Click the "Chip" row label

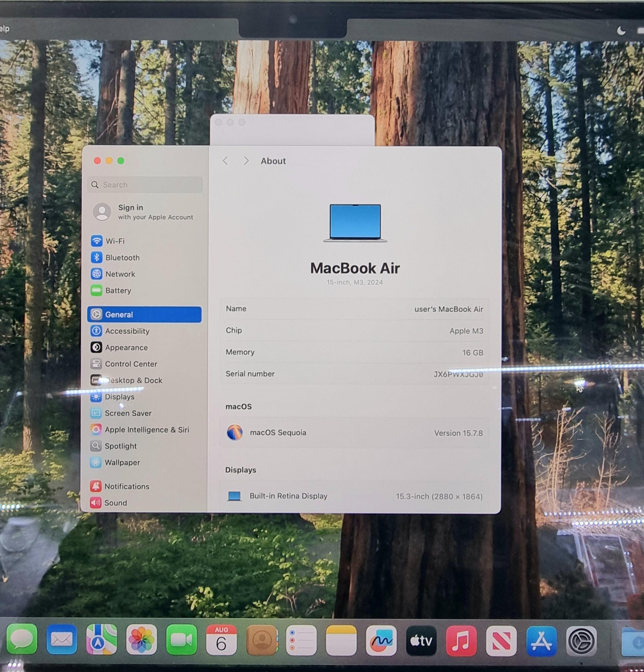[234, 330]
